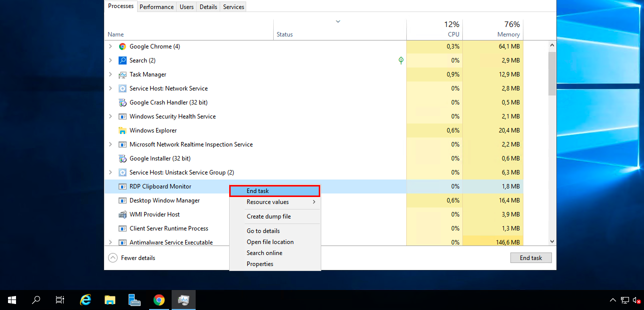644x310 pixels.
Task: Switch to the Services tab
Action: (234, 7)
